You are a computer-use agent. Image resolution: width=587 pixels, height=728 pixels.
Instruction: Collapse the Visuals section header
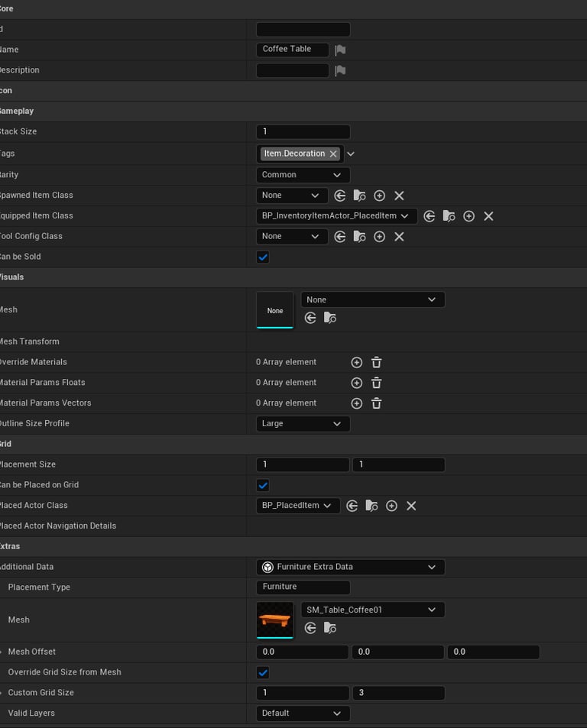[293, 277]
